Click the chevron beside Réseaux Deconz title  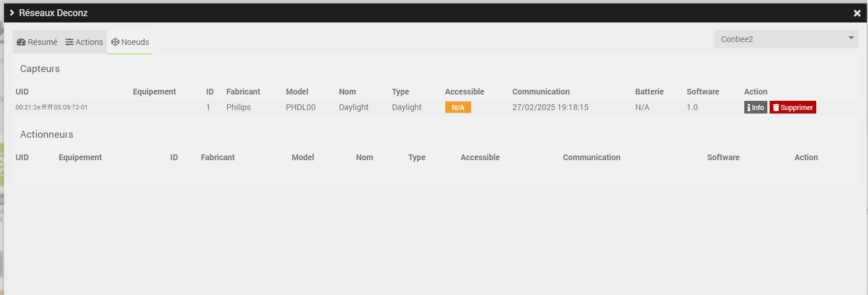click(x=12, y=13)
